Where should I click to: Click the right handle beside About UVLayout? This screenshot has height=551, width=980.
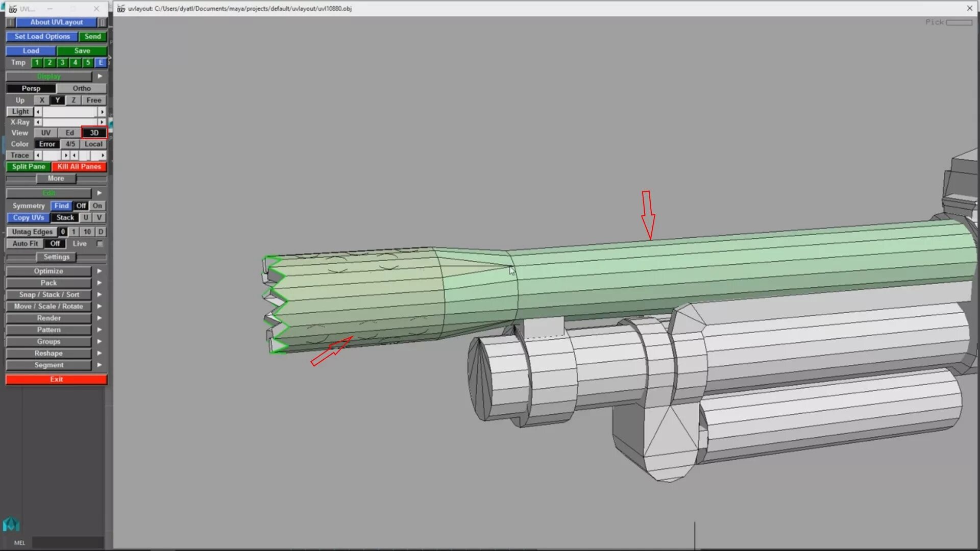102,22
